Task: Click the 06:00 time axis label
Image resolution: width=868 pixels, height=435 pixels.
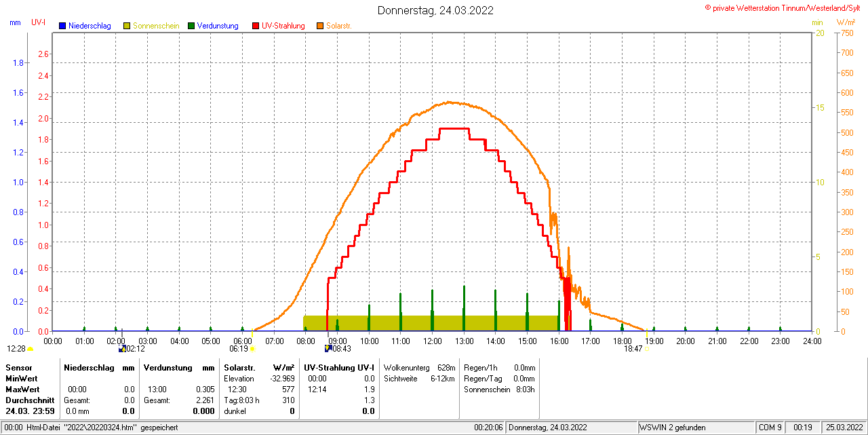Action: click(x=242, y=341)
